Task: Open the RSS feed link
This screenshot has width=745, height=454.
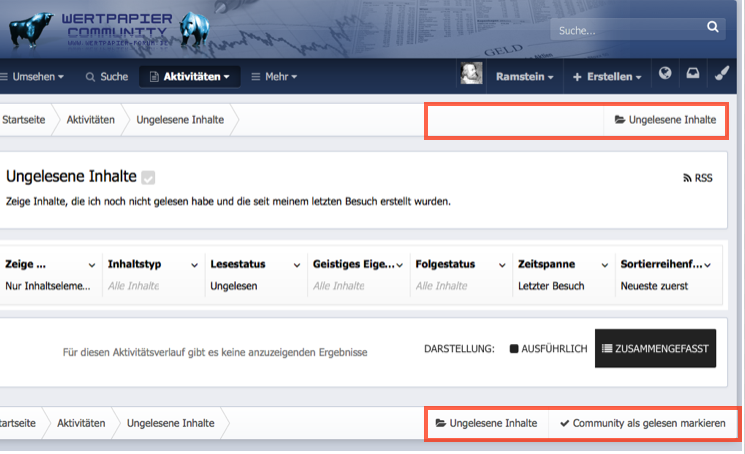Action: click(x=698, y=178)
